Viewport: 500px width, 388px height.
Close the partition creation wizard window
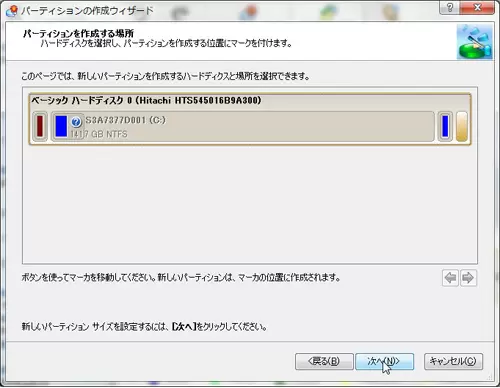point(477,7)
